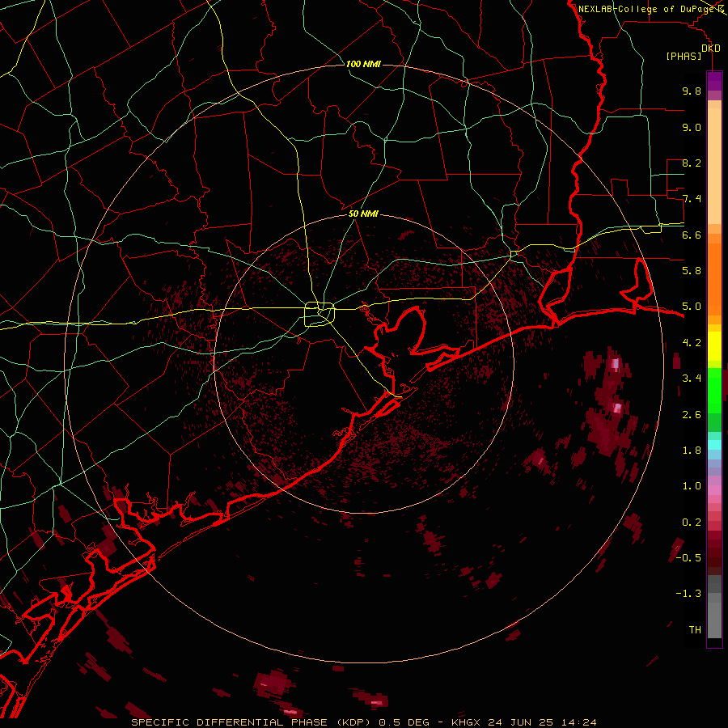Click the 9.0 value on the color scale
The width and height of the screenshot is (728, 728).
tap(692, 127)
